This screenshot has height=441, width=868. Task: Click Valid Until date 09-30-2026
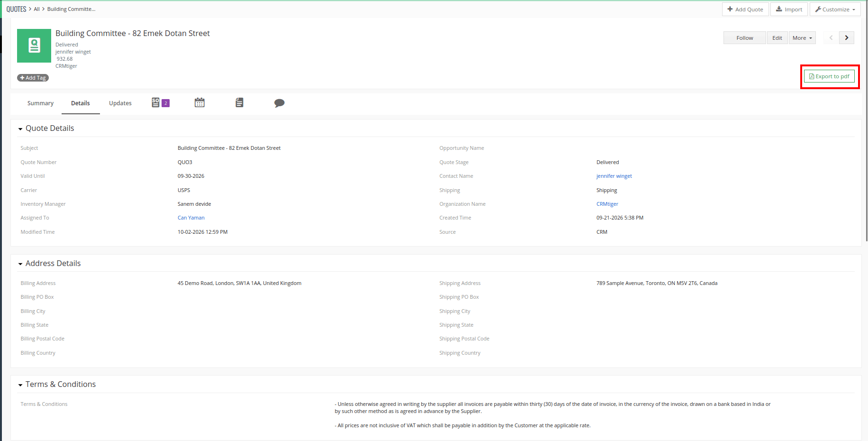pos(191,176)
